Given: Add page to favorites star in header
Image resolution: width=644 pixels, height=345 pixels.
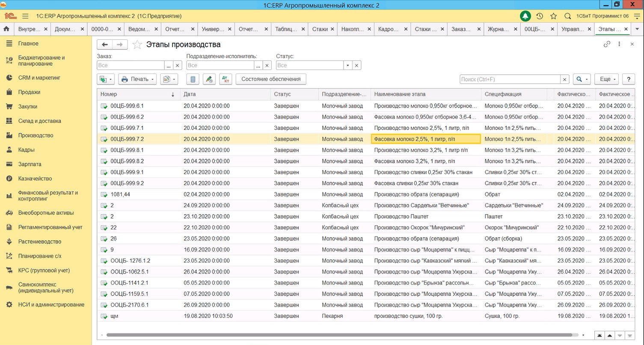Looking at the screenshot, I should pyautogui.click(x=554, y=16).
